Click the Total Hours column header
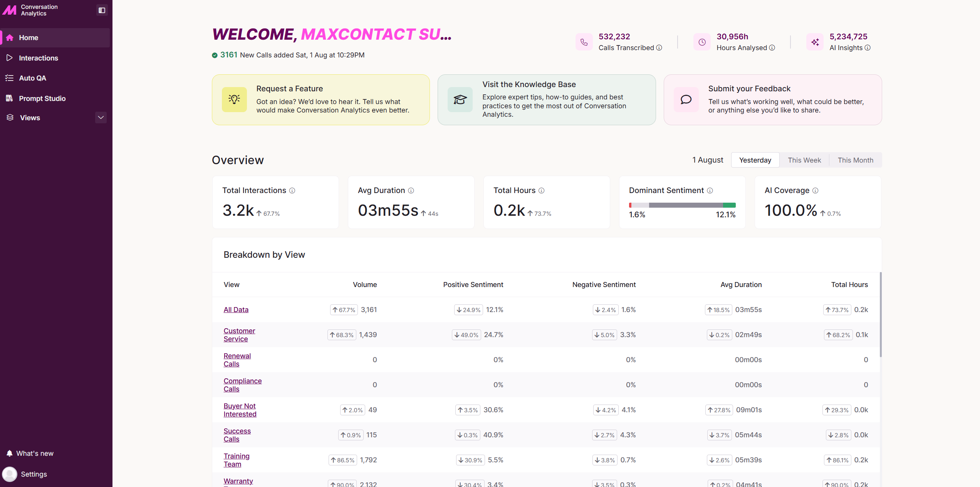This screenshot has width=980, height=487. click(849, 285)
